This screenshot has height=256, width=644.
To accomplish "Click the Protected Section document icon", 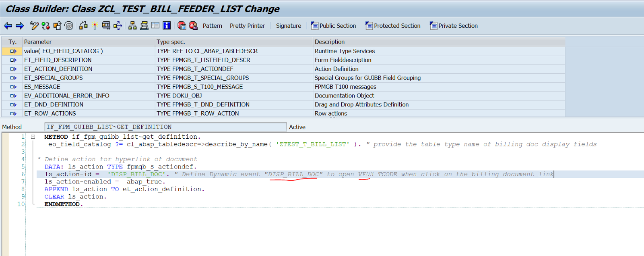I will [x=369, y=26].
